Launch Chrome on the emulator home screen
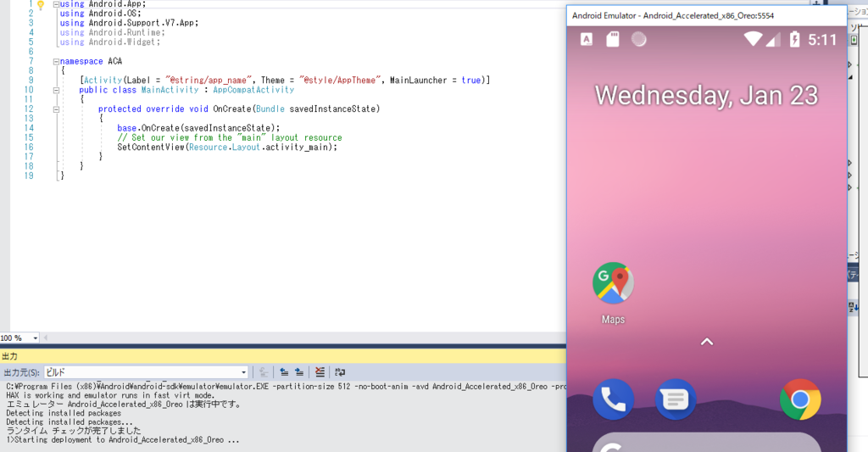Viewport: 868px width, 452px height. point(800,399)
